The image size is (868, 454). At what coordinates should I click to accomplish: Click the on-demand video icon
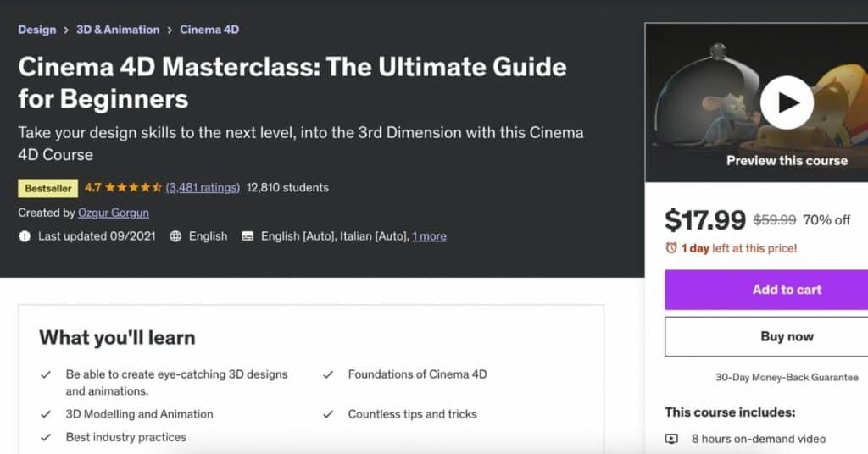point(671,439)
